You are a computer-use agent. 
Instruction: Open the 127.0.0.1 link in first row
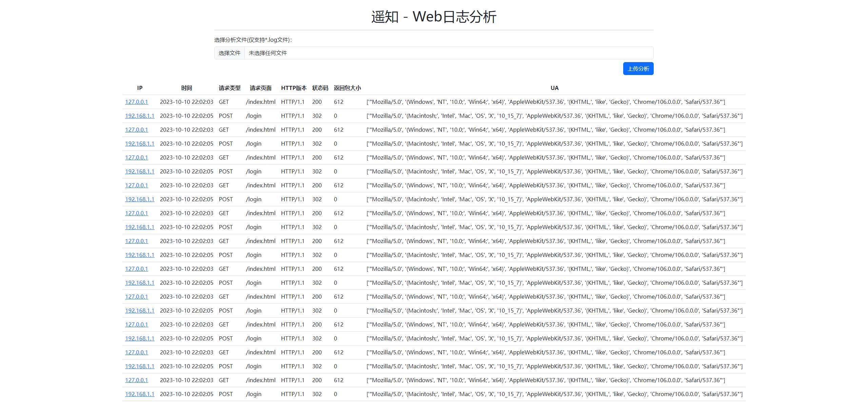pos(136,102)
